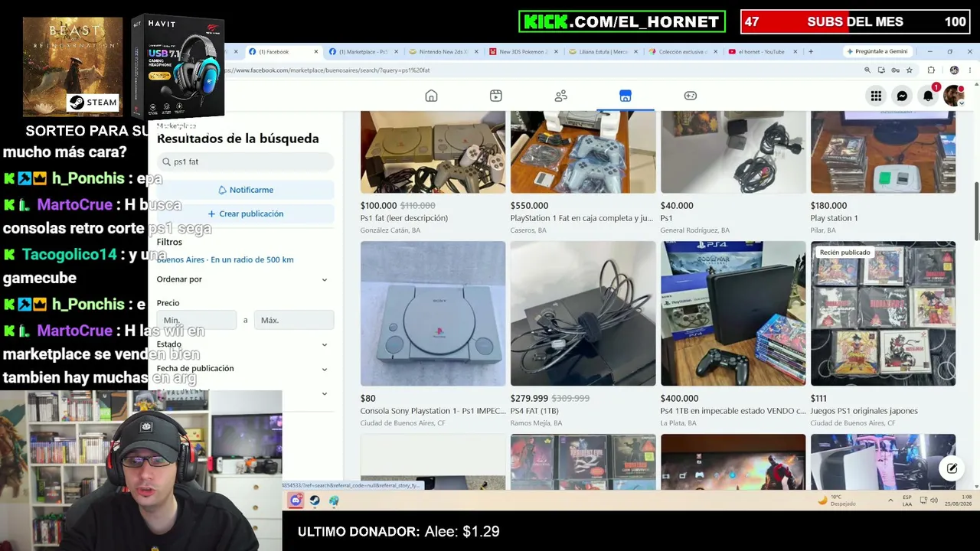This screenshot has height=551, width=980.
Task: Click the 'ESP LAA' keyboard language indicator
Action: (x=907, y=500)
